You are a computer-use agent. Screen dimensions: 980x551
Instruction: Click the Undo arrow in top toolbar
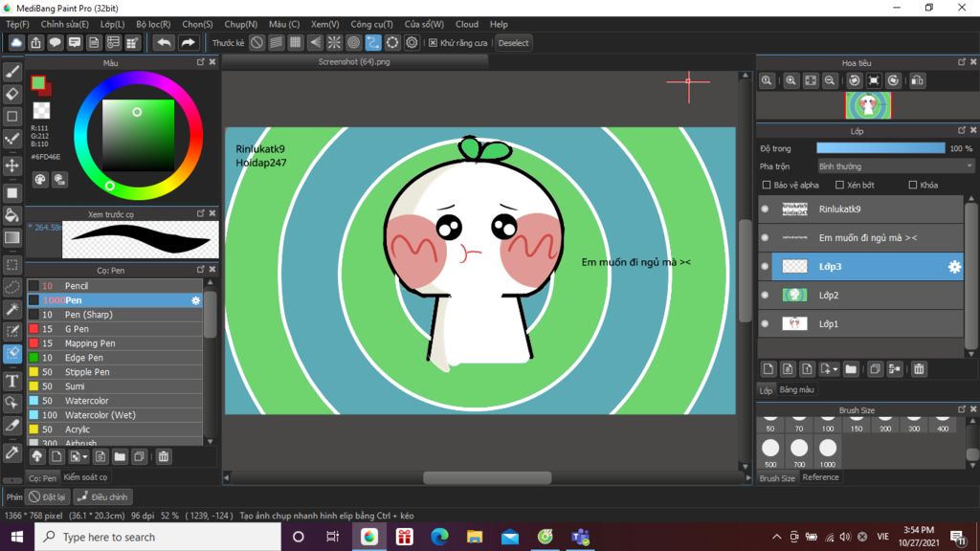[x=164, y=43]
